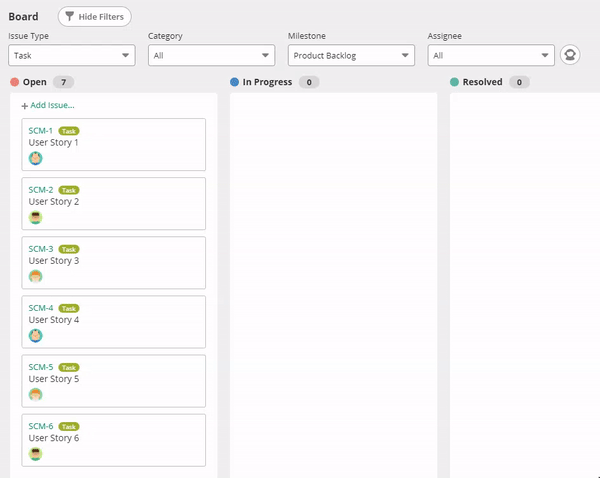Open issue SCM-4 link
600x478 pixels.
point(41,308)
